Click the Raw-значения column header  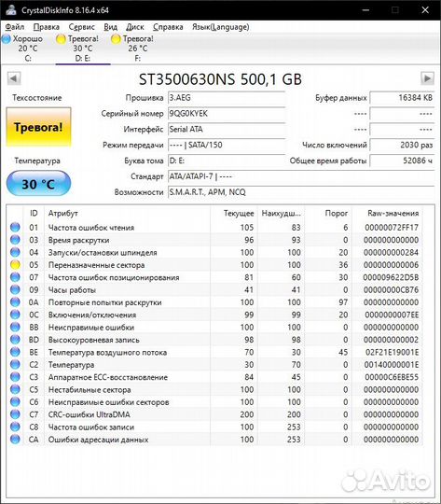388,213
